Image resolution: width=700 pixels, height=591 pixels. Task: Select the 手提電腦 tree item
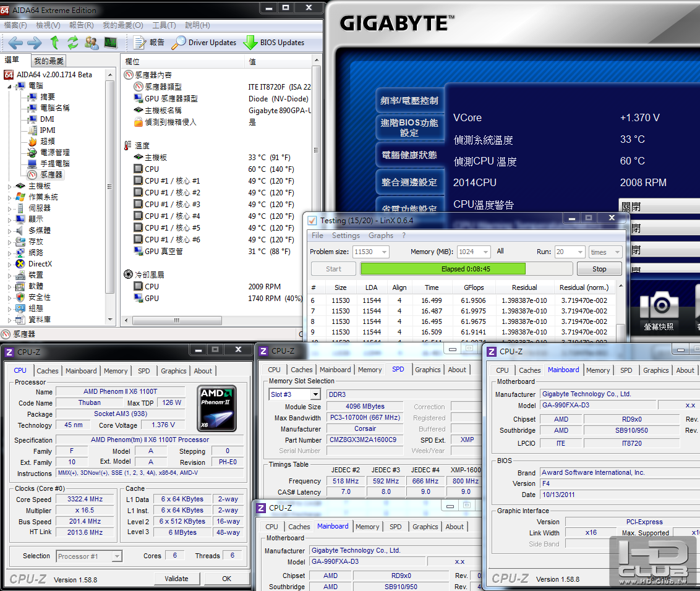48,163
